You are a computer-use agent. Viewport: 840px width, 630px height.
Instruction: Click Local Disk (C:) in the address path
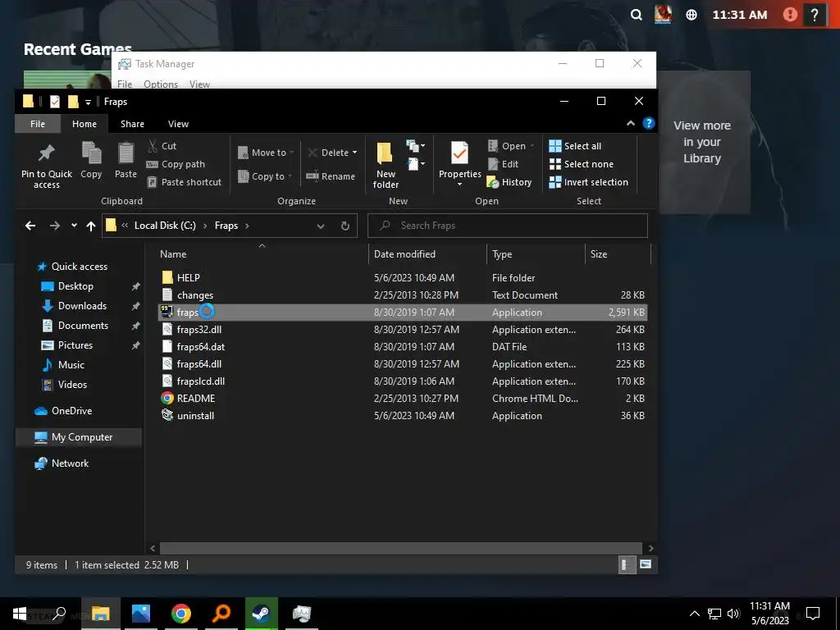[165, 226]
